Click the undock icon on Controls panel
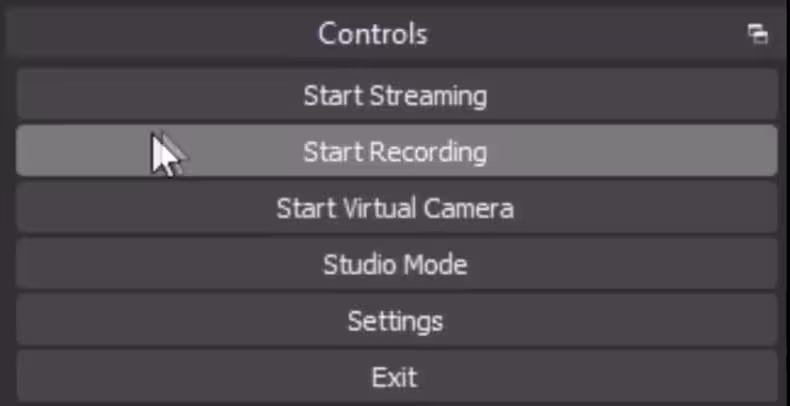Viewport: 790px width, 406px height. coord(757,34)
